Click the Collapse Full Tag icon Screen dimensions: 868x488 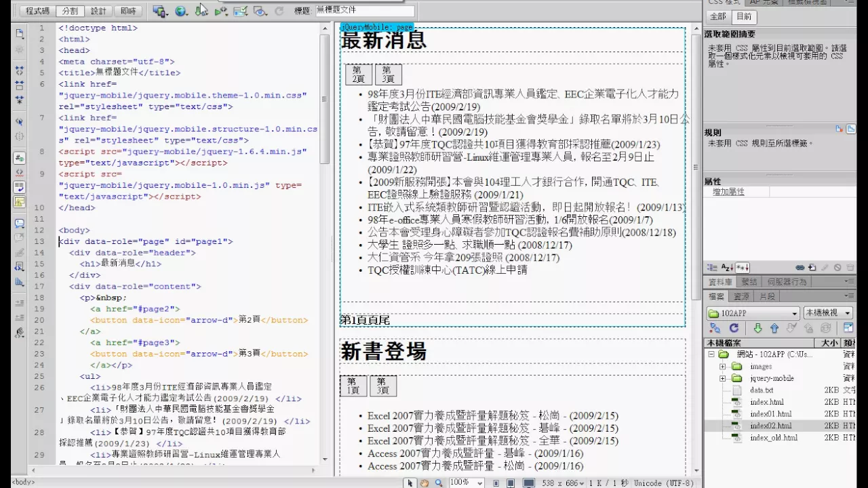point(20,70)
